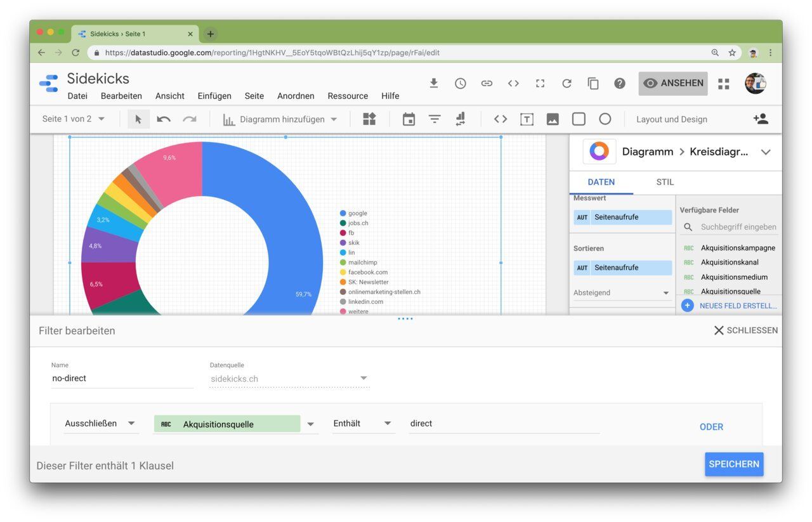
Task: Open the Ressource menu
Action: [x=348, y=96]
